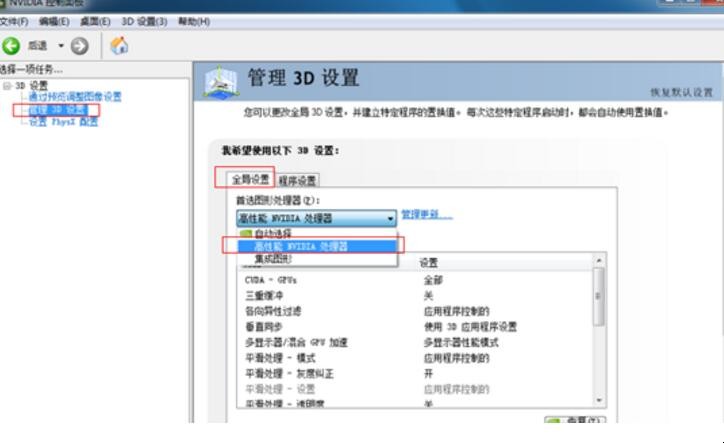This screenshot has width=724, height=443.
Task: Switch to 程序设置 tab
Action: (x=297, y=181)
